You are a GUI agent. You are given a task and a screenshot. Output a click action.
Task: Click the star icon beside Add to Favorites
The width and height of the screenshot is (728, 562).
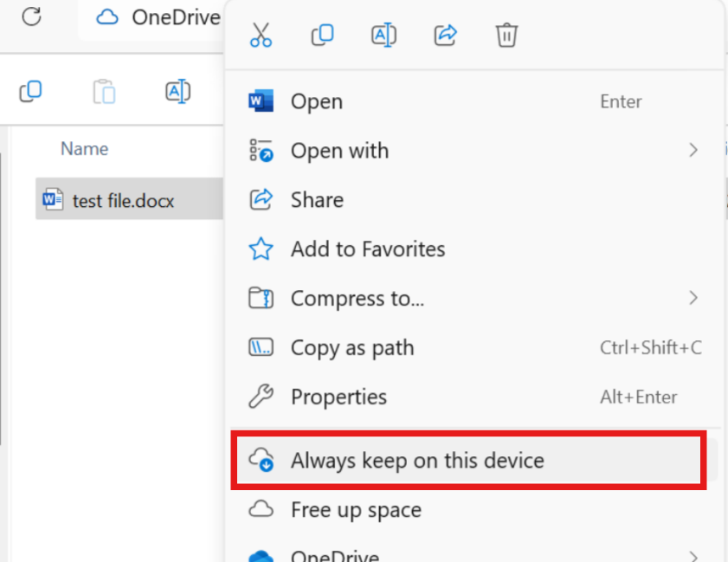[x=261, y=249]
